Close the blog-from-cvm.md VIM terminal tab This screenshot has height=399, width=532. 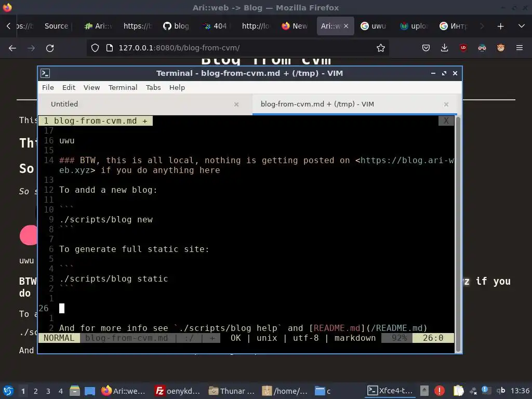coord(446,104)
